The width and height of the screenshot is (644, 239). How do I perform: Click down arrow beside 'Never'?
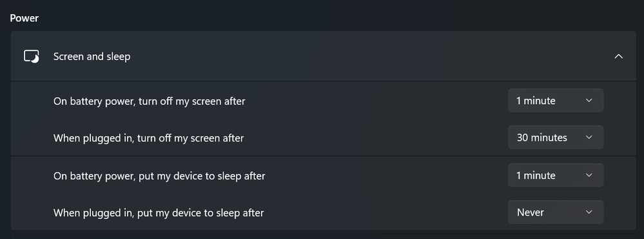[589, 213]
